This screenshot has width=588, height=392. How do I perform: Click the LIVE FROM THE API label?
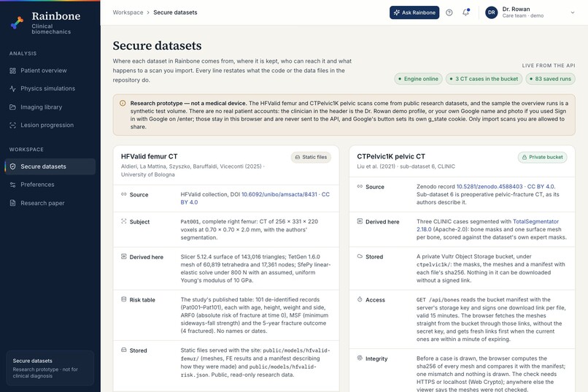(549, 65)
